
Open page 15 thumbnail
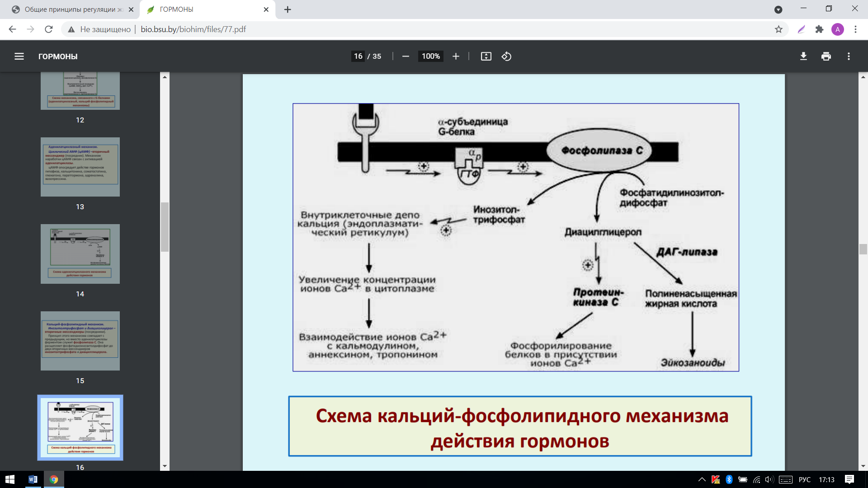click(x=80, y=341)
